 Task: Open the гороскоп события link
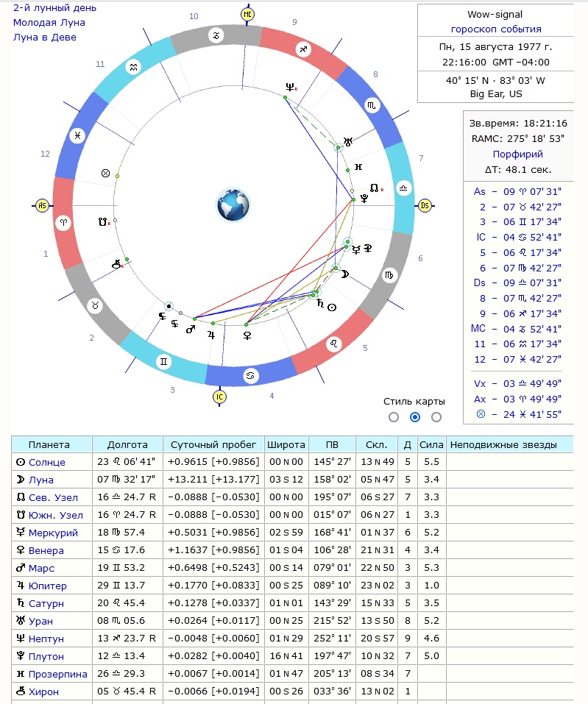[496, 29]
